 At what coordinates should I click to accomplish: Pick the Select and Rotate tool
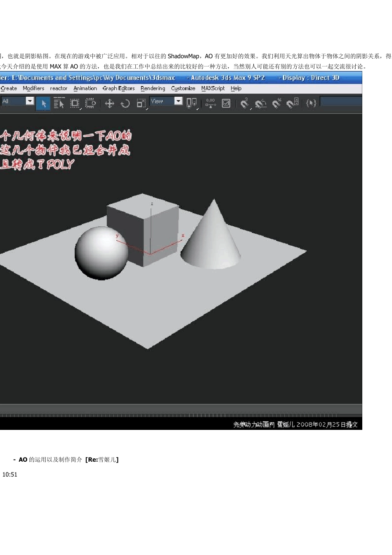coord(125,103)
